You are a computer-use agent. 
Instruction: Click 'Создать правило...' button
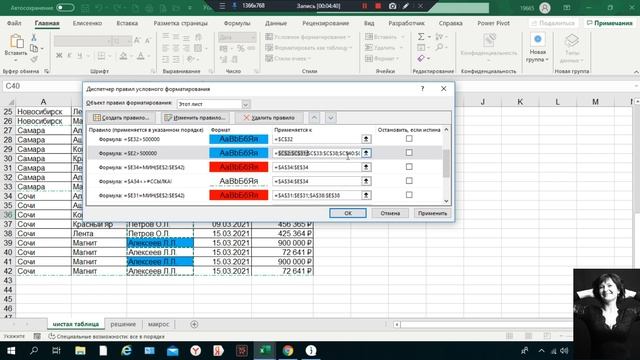pyautogui.click(x=121, y=118)
